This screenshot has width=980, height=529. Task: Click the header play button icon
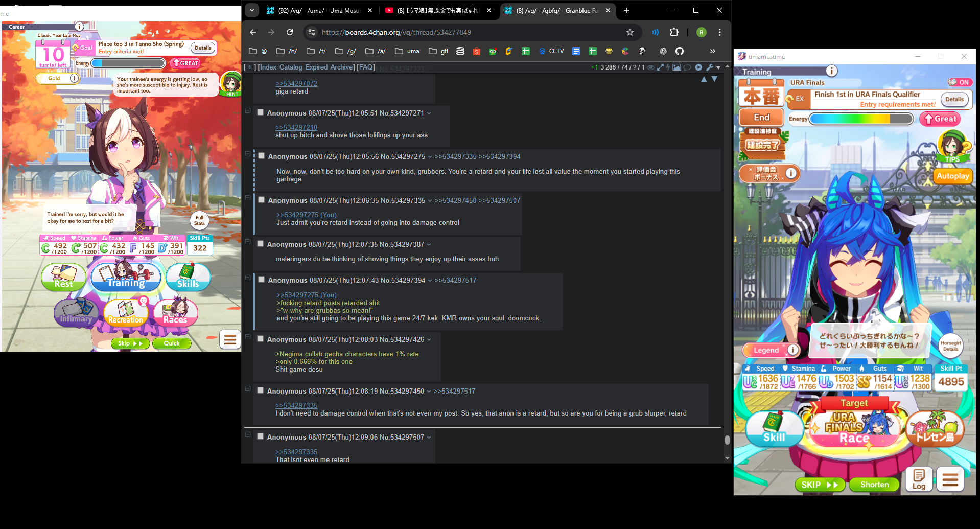tap(698, 67)
